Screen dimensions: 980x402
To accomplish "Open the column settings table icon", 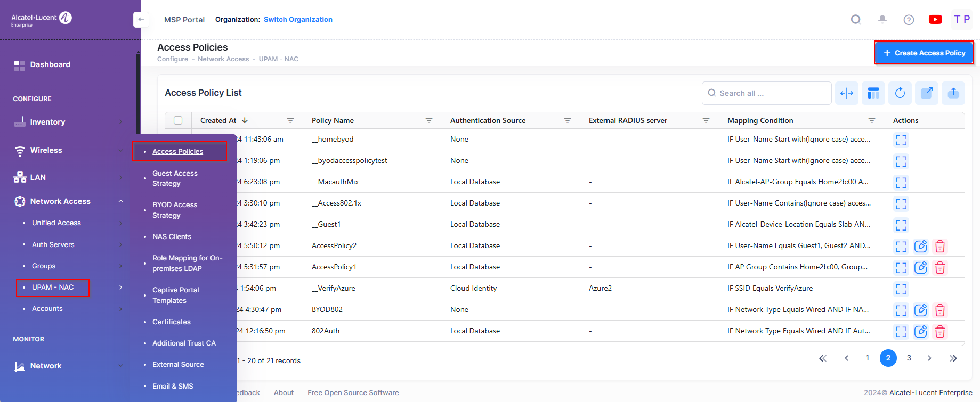I will [873, 93].
